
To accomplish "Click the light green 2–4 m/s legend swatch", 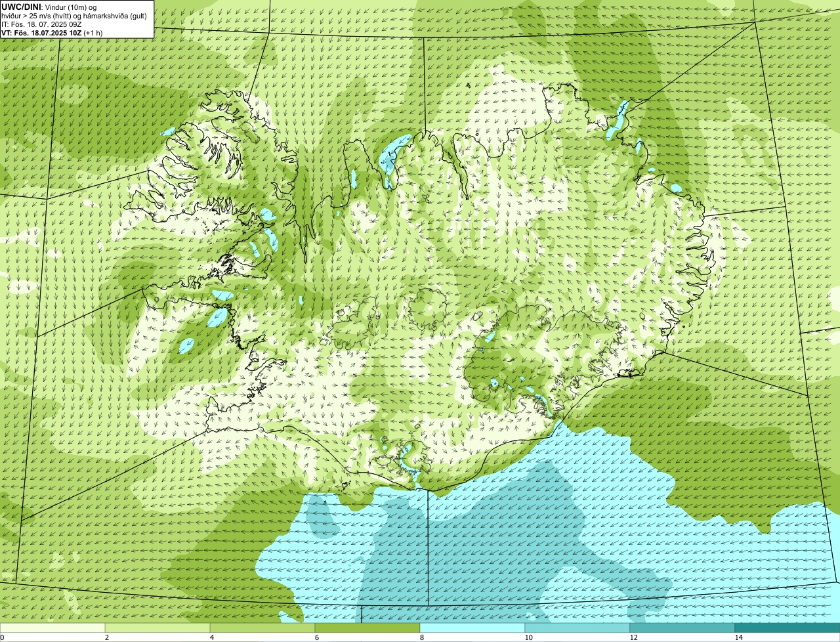I will pos(157,628).
